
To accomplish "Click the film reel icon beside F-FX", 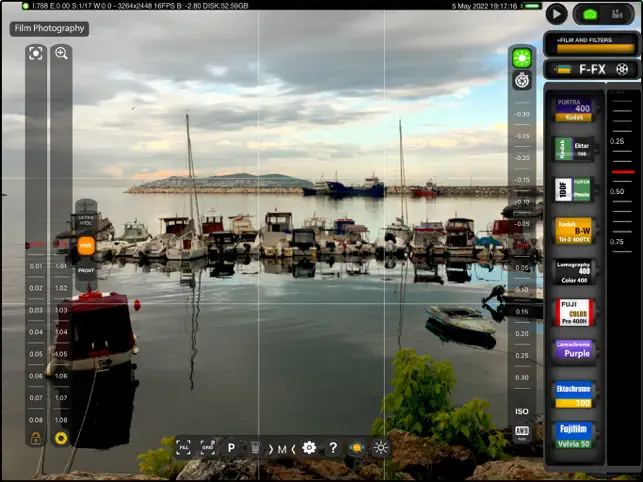I will click(622, 69).
